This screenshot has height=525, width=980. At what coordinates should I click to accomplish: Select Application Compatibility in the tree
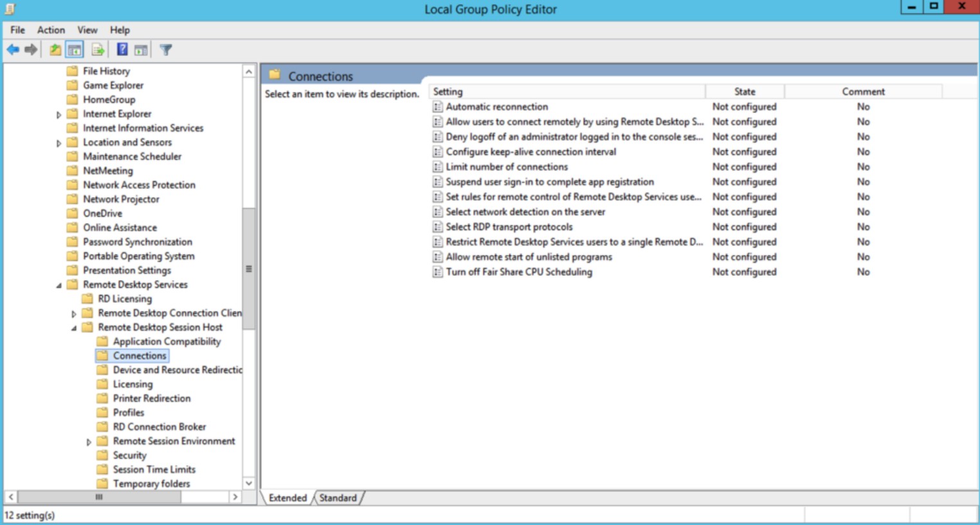pyautogui.click(x=167, y=342)
